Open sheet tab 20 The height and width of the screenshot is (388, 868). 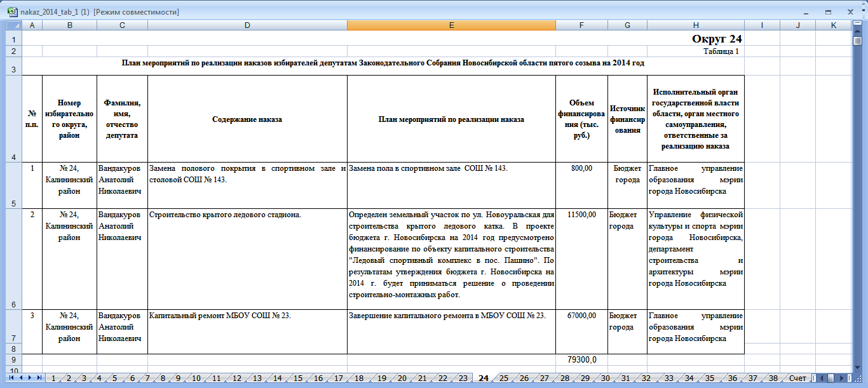pyautogui.click(x=402, y=378)
